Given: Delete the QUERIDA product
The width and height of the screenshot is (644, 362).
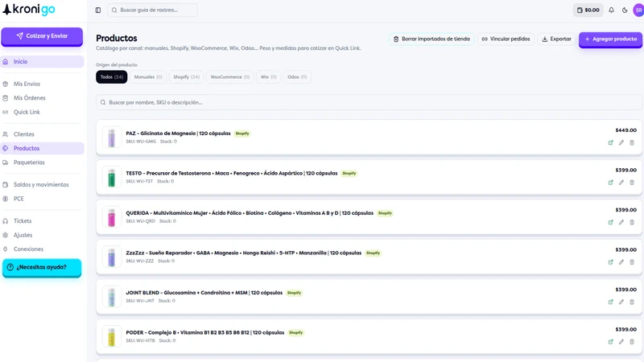Looking at the screenshot, I should (632, 223).
